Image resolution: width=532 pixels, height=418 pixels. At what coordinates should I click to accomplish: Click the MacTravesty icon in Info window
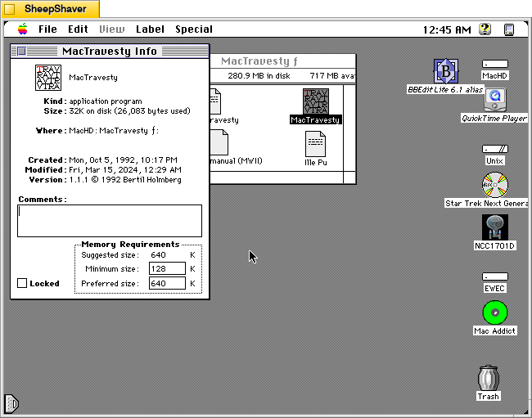48,78
